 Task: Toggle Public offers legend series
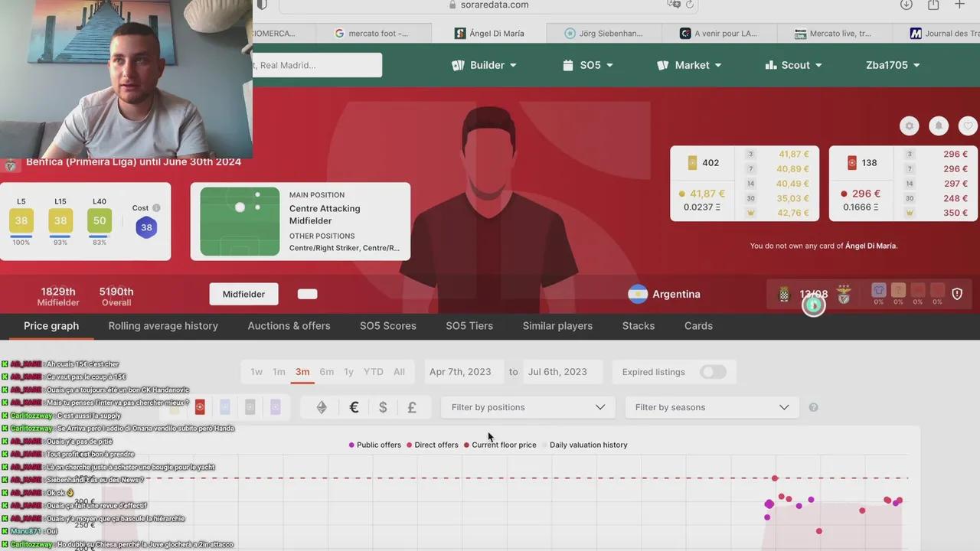click(x=375, y=445)
